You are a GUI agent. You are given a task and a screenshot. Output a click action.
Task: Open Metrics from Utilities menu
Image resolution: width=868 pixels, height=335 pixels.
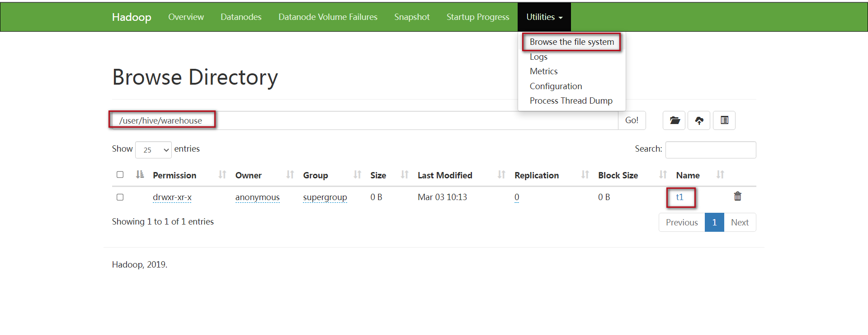[x=543, y=71]
